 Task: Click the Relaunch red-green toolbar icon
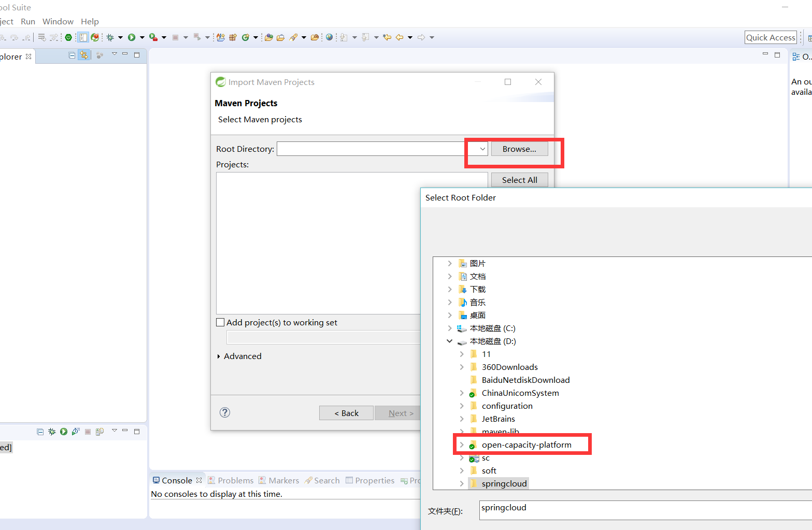coord(95,37)
